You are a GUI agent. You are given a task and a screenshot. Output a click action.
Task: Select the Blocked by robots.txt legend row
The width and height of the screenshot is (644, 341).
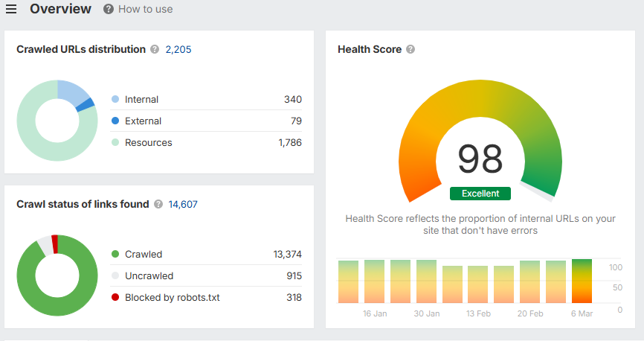tap(172, 298)
